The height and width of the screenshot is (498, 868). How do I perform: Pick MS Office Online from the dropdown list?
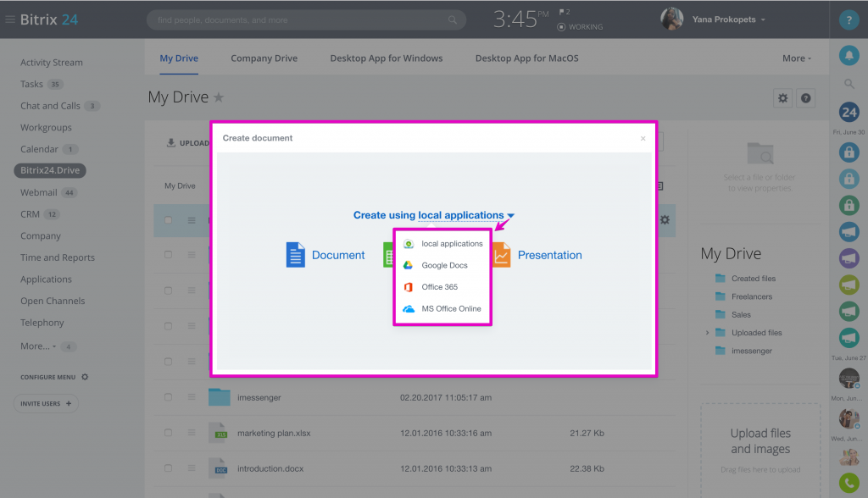click(442, 308)
